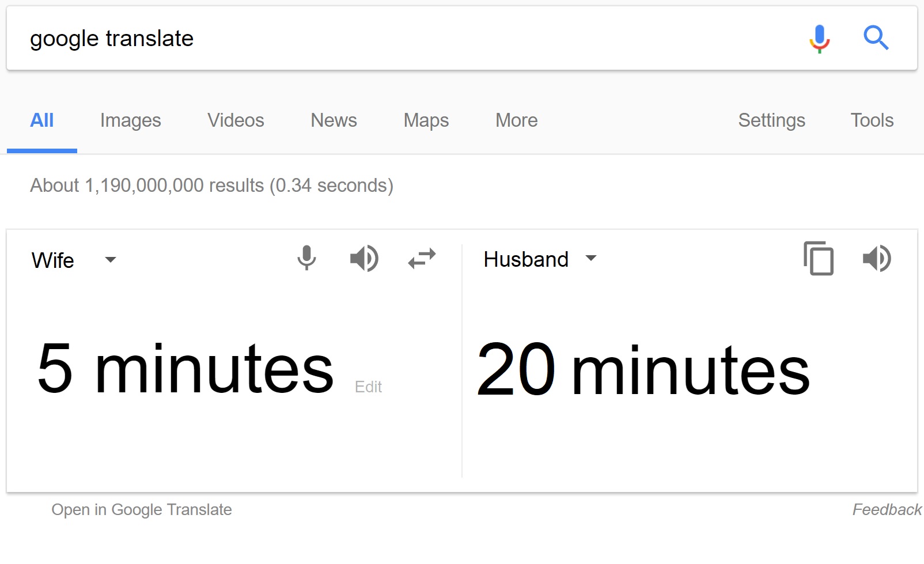Viewport: 924px width, 564px height.
Task: Edit the '5 minutes' source text
Action: tap(369, 387)
